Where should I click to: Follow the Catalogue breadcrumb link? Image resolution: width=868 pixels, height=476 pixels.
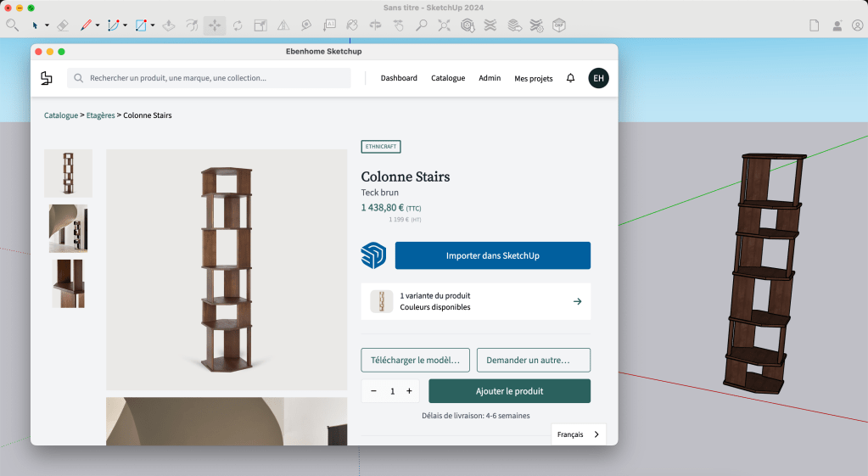point(61,115)
